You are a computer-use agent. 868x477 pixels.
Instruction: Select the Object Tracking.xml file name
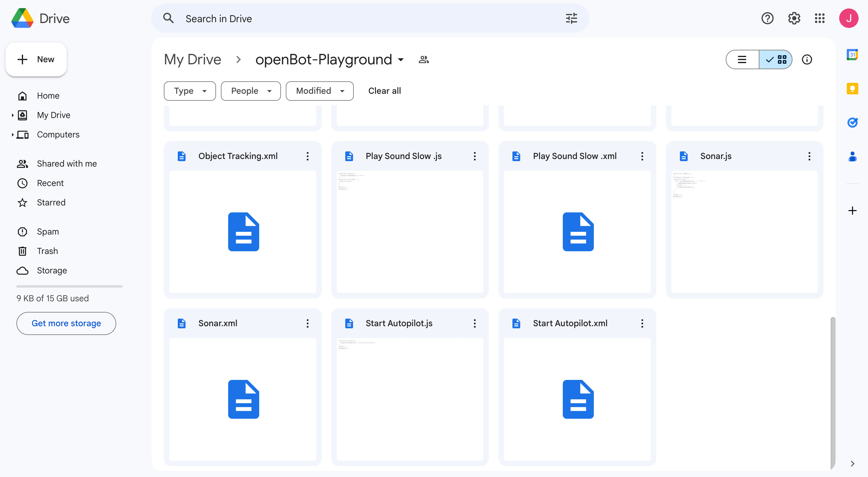pos(238,156)
